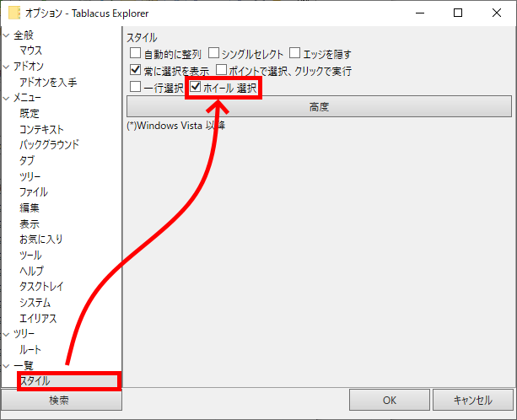Click the Tablacus Explorer folder icon
Viewport: 517px width, 420px height.
point(14,13)
